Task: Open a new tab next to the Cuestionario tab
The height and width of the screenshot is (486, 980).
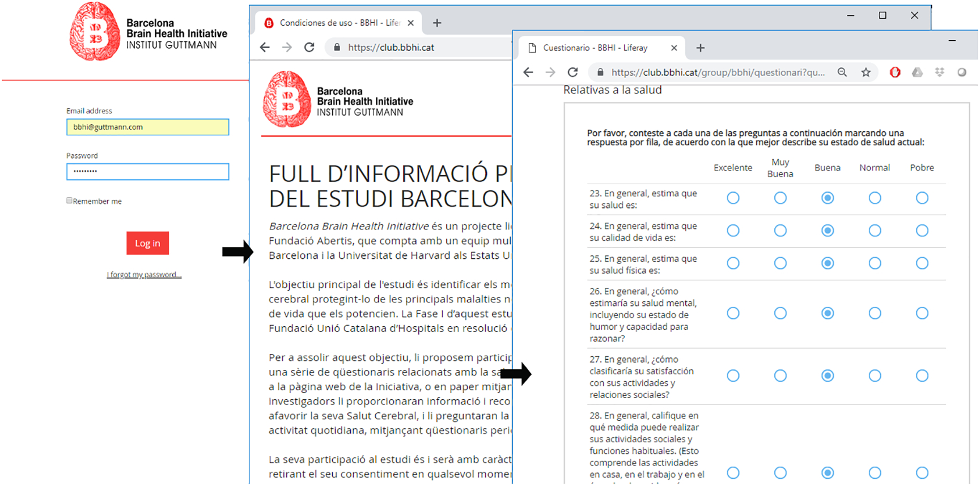Action: tap(701, 48)
